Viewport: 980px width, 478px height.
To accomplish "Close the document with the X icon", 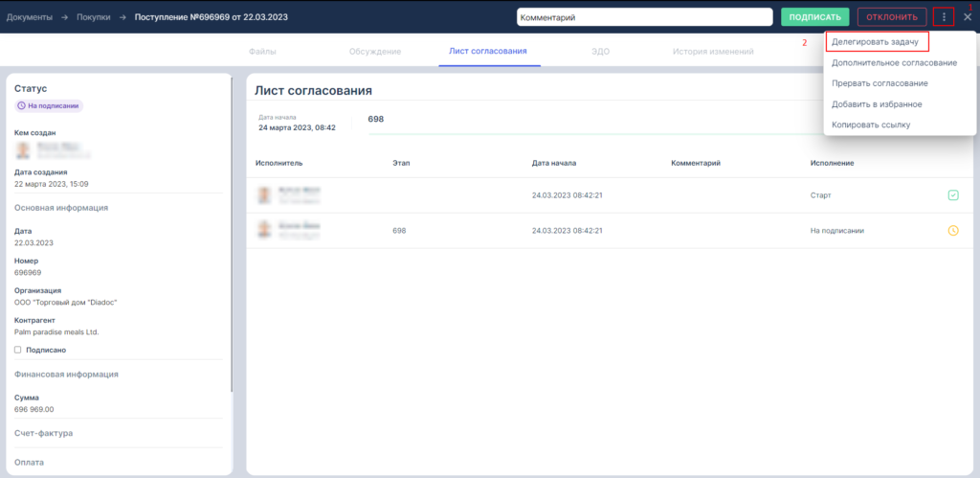I will coord(968,17).
